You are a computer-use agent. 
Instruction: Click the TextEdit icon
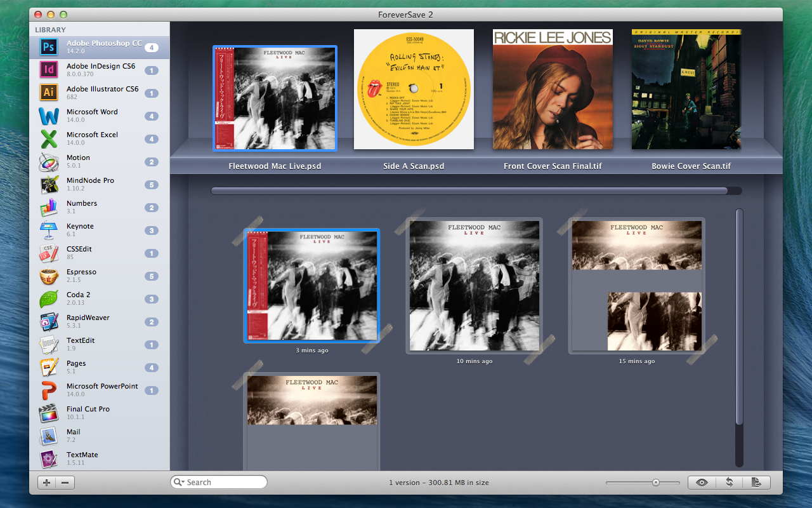tap(49, 344)
